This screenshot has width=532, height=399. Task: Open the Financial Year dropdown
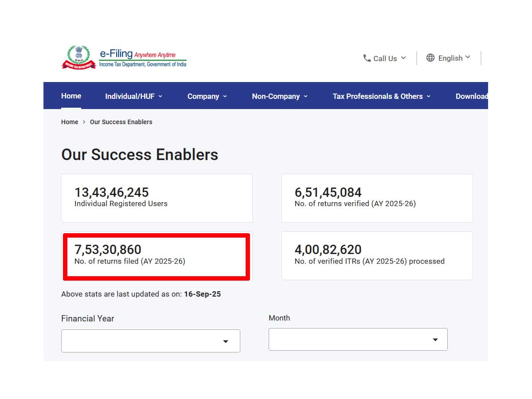[x=151, y=341]
